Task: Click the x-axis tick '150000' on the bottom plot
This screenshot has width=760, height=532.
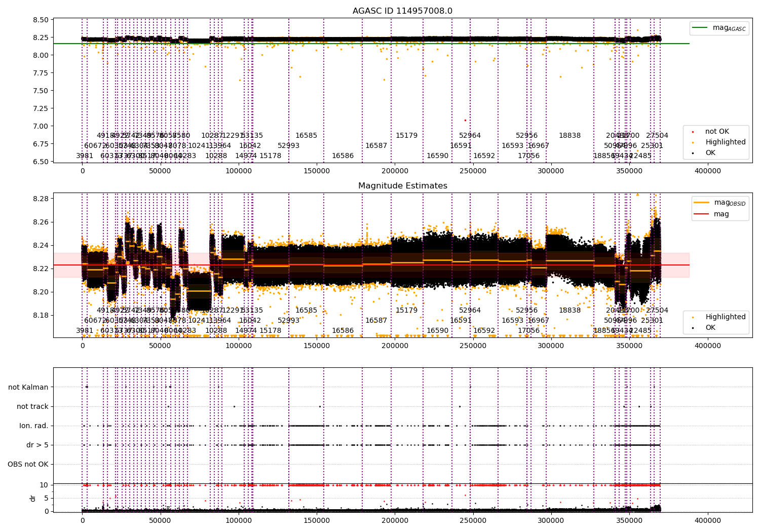Action: (317, 521)
